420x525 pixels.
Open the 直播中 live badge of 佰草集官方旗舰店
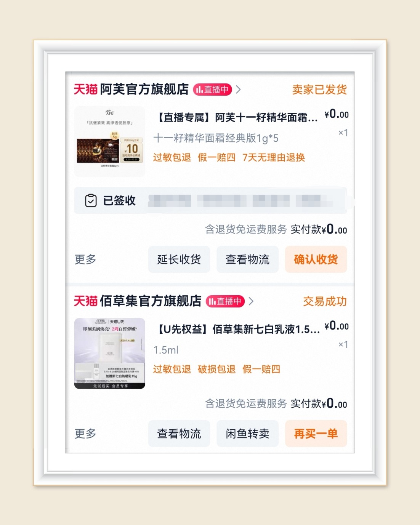point(225,301)
